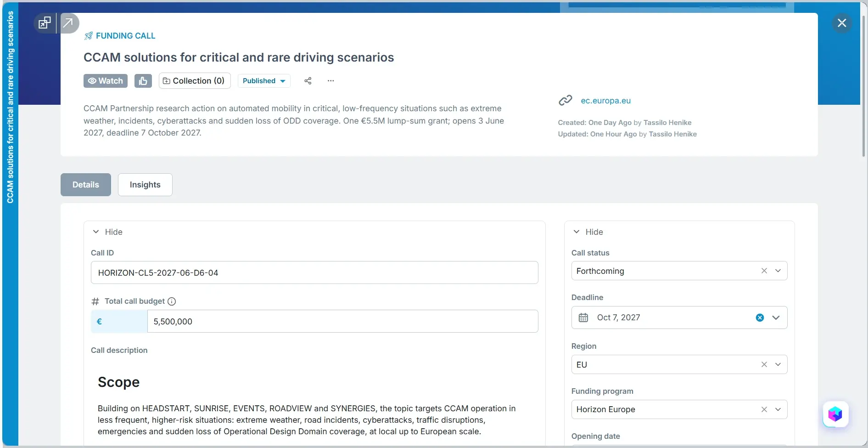Close the funding call panel with X
868x448 pixels.
click(x=842, y=23)
